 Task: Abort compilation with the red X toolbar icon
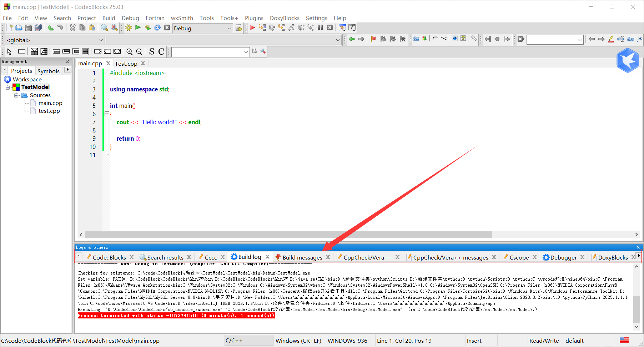point(167,27)
